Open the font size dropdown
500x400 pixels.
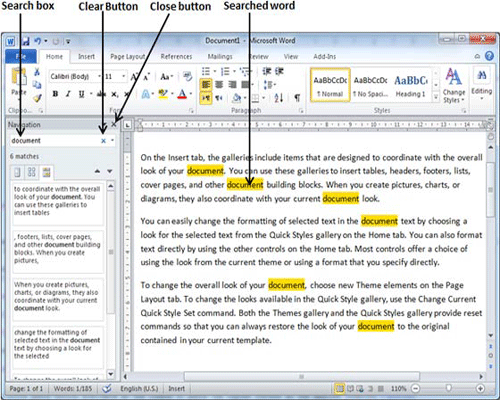click(115, 77)
